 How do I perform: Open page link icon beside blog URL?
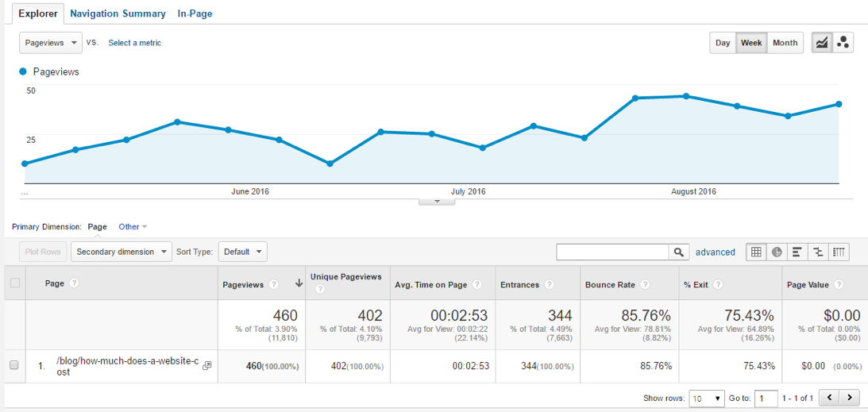pos(207,365)
